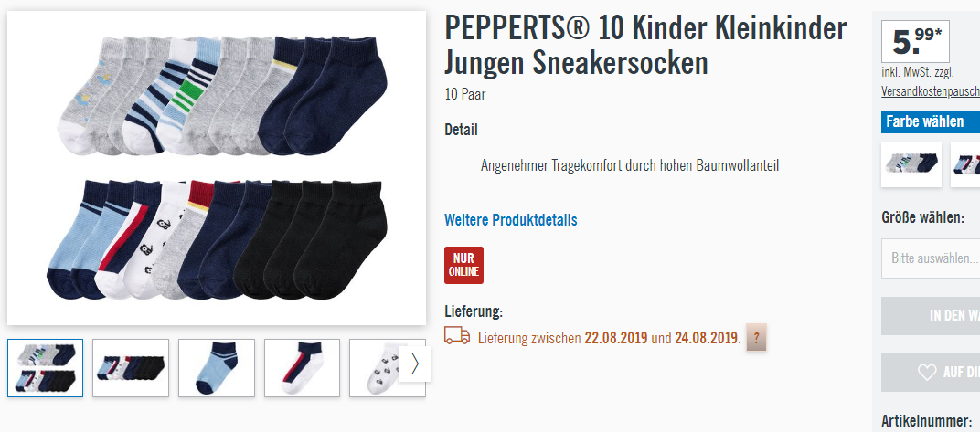Click the main product sock image

(217, 167)
